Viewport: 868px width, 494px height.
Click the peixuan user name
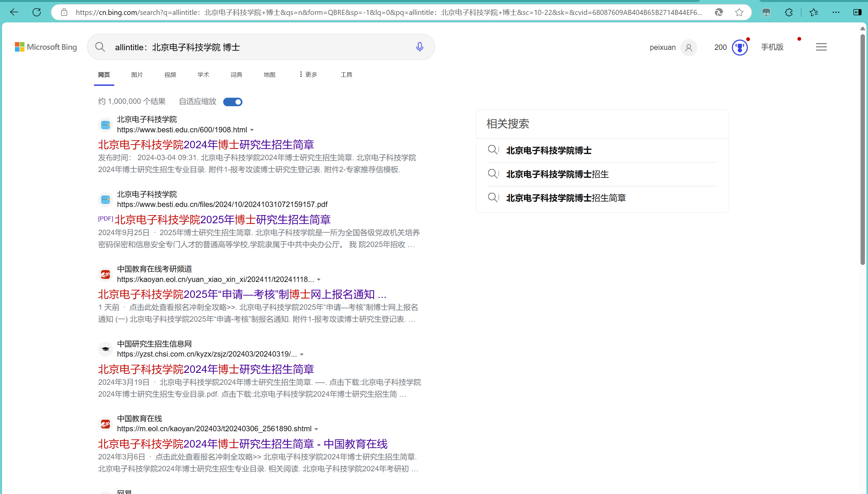[x=662, y=47]
